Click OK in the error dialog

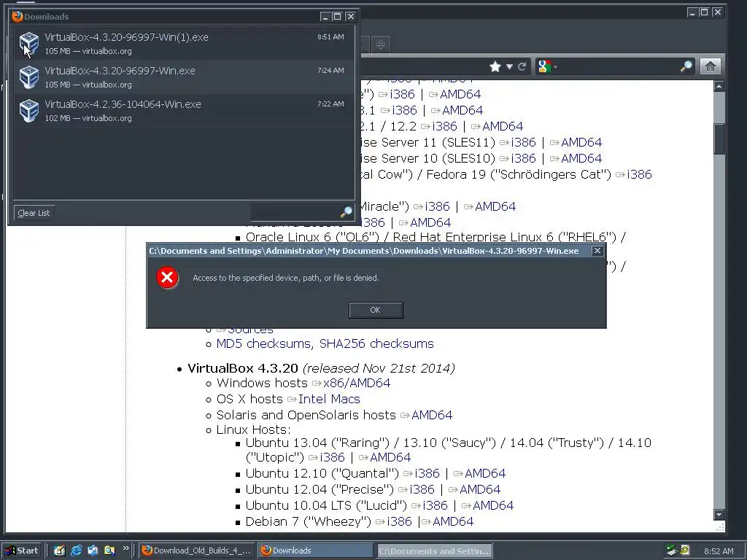coord(376,310)
